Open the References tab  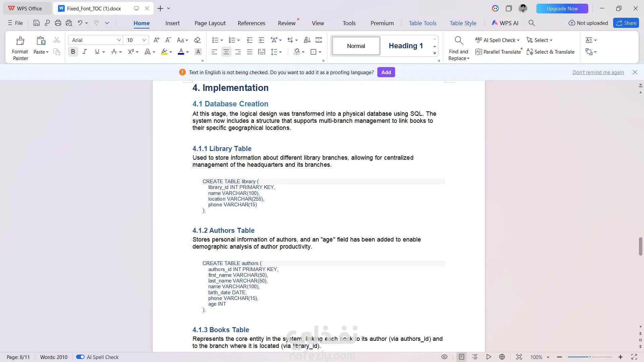(252, 23)
